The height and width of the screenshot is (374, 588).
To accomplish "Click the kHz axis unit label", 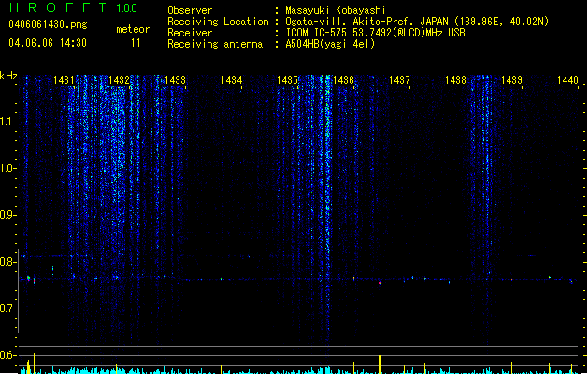I will click(x=8, y=76).
